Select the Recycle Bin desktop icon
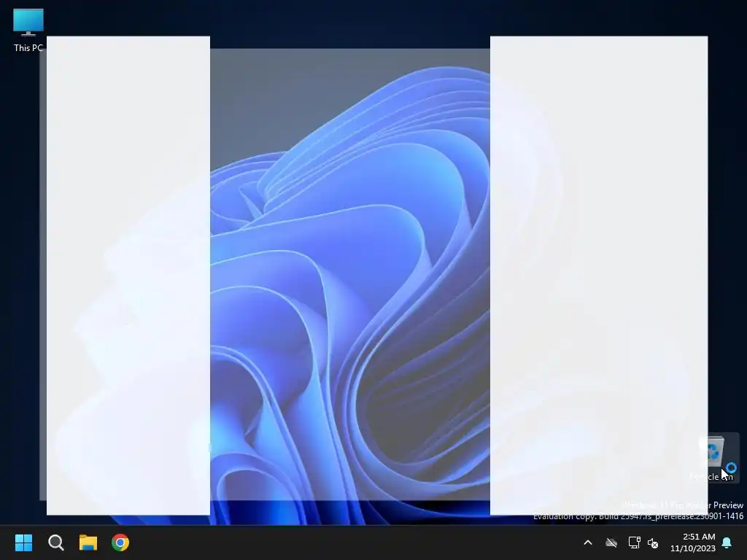The image size is (747, 560). [715, 458]
